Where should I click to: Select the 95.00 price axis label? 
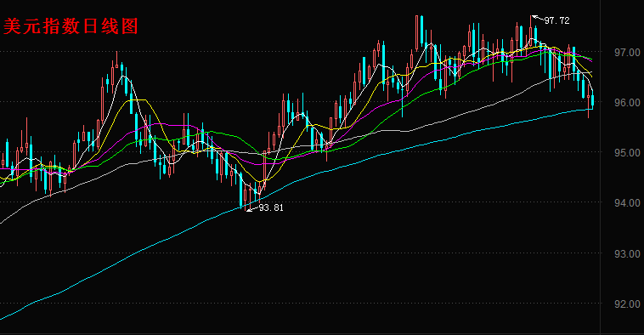(x=627, y=153)
